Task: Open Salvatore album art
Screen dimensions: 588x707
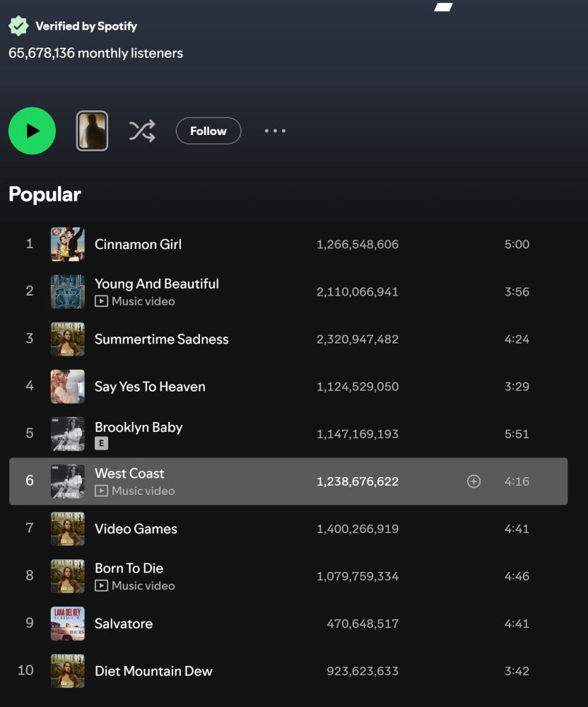Action: [x=68, y=624]
